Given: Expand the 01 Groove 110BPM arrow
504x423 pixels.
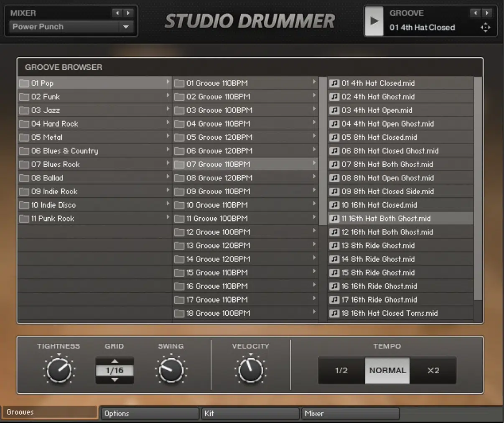Looking at the screenshot, I should coord(314,82).
